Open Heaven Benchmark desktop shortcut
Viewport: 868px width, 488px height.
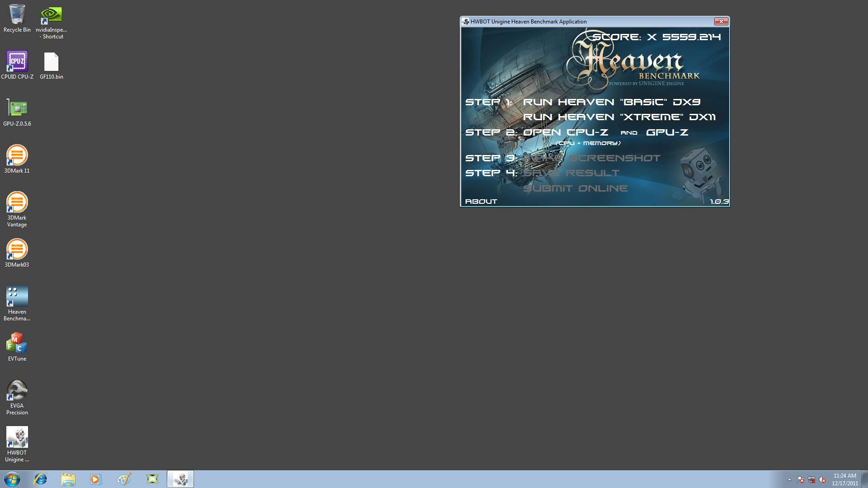tap(17, 303)
